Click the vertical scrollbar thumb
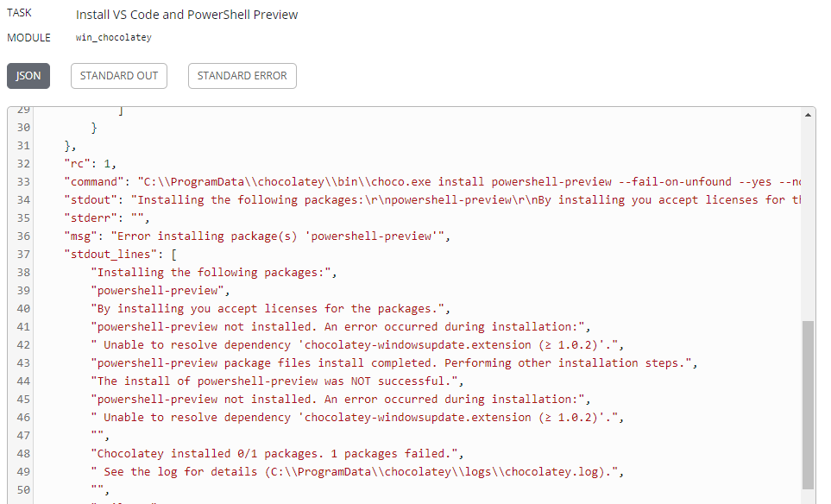The width and height of the screenshot is (831, 504). point(808,405)
